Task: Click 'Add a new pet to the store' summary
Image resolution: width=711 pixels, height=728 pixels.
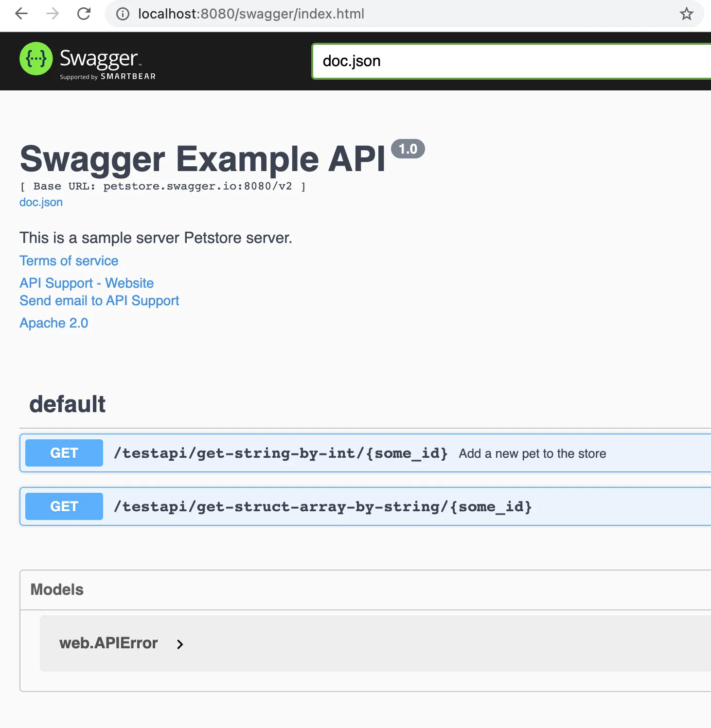Action: tap(533, 453)
